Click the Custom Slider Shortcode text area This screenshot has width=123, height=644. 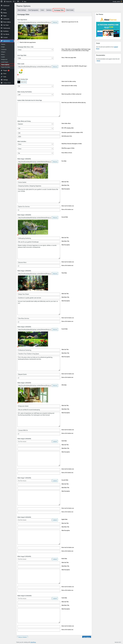(39, 109)
